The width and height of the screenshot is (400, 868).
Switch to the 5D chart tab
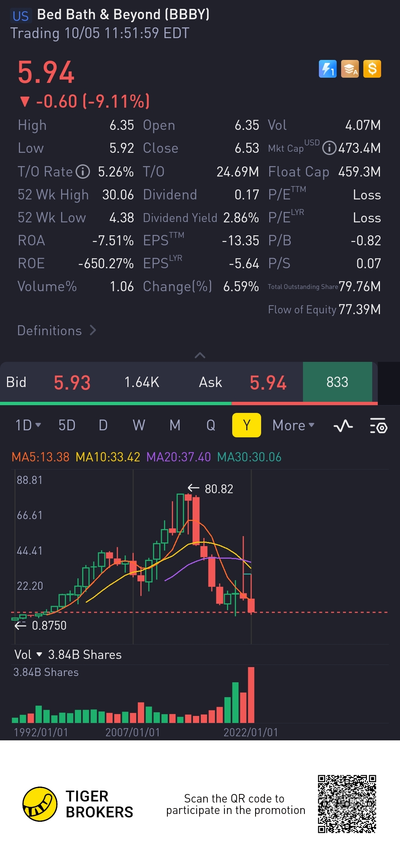[67, 425]
